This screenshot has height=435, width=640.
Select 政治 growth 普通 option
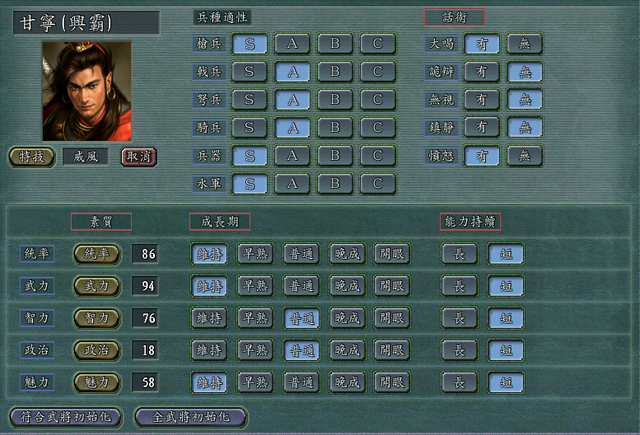(x=301, y=350)
